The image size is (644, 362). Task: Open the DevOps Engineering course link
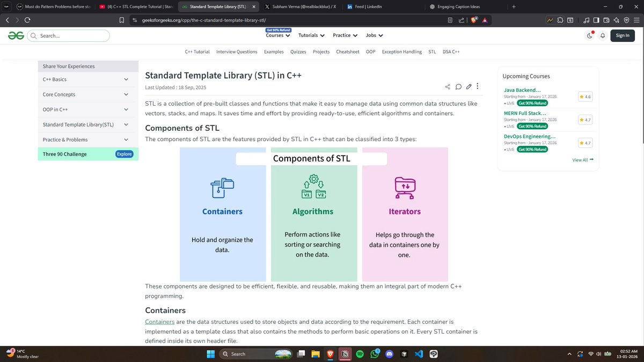point(530,136)
